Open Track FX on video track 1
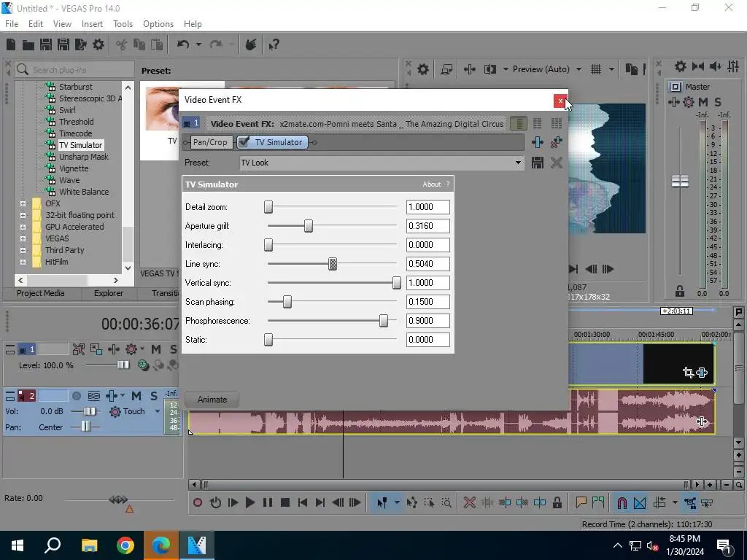The width and height of the screenshot is (747, 560). tap(113, 349)
